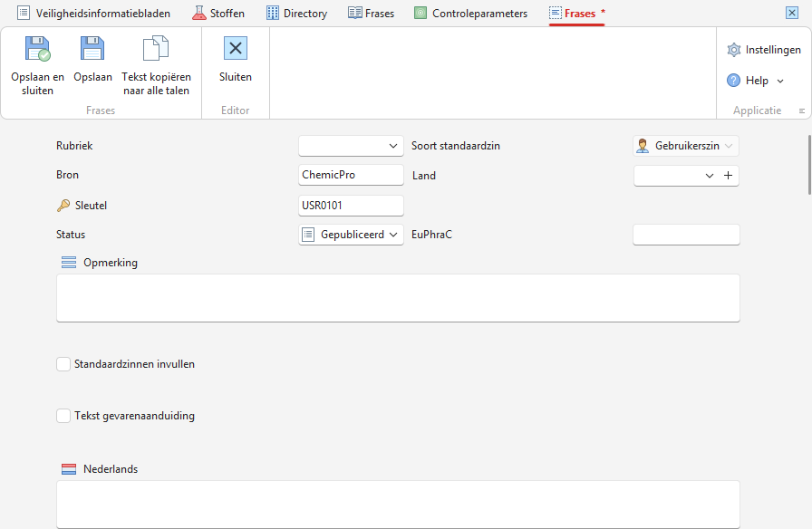Switch to the Stoffen tab
This screenshot has height=529, width=812.
click(218, 13)
